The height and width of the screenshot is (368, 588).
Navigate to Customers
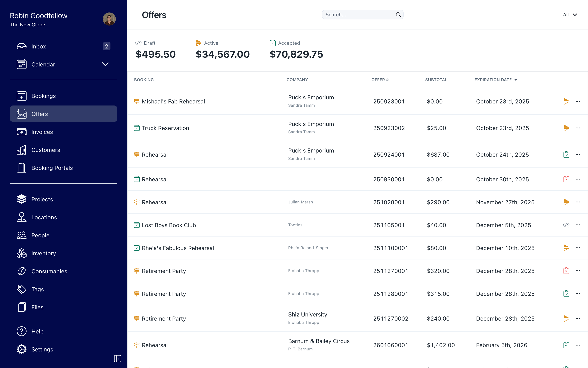pos(63,150)
